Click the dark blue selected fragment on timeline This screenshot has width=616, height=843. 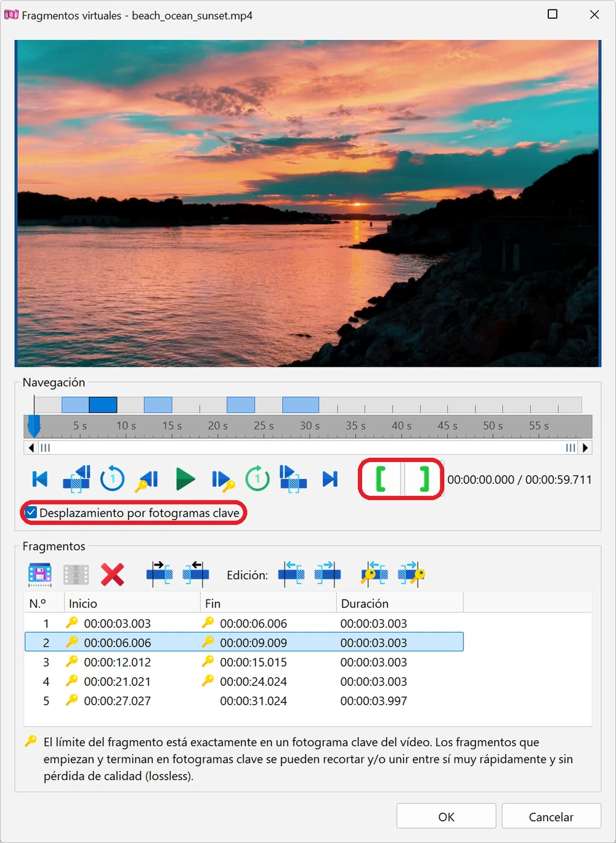click(x=103, y=405)
